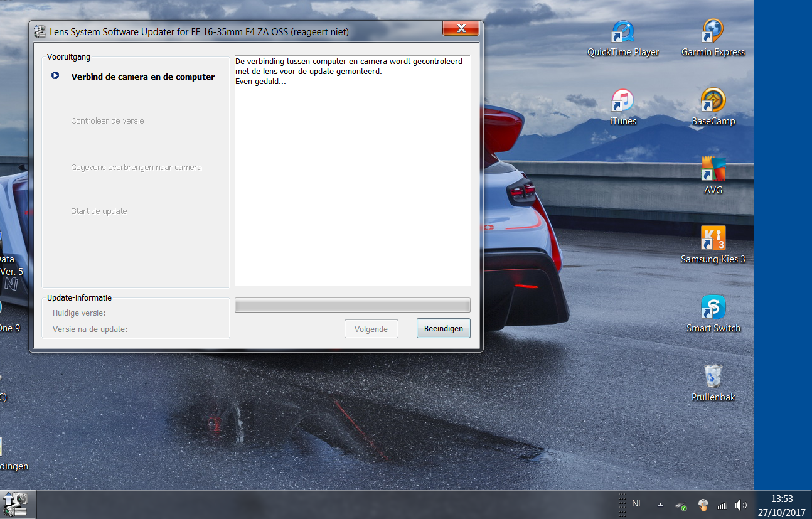Open Samsung Kies 3 shortcut
Screen dimensions: 812x519
click(x=713, y=238)
